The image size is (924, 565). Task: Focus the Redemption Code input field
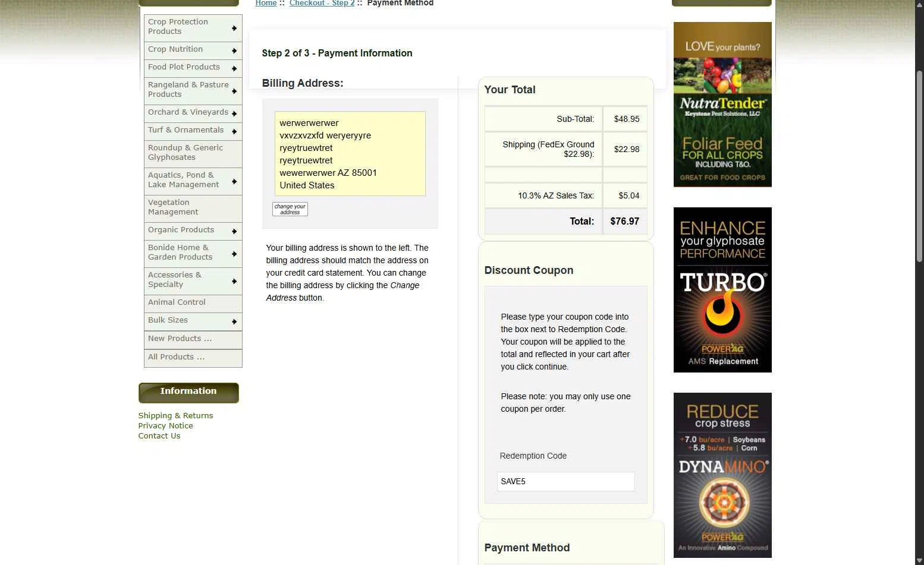[565, 482]
